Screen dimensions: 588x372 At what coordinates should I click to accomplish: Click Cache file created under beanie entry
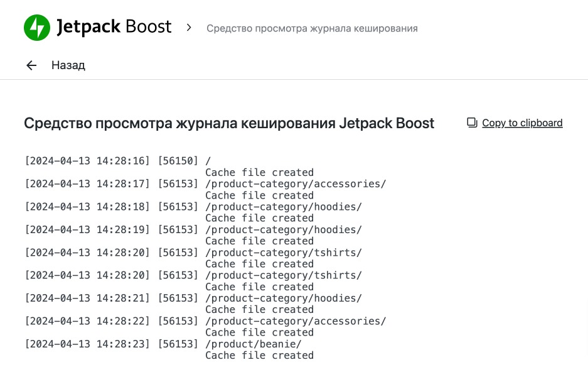[259, 356]
